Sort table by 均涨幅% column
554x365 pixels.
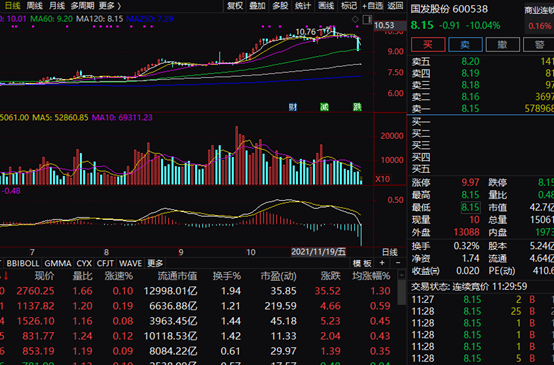click(x=371, y=276)
